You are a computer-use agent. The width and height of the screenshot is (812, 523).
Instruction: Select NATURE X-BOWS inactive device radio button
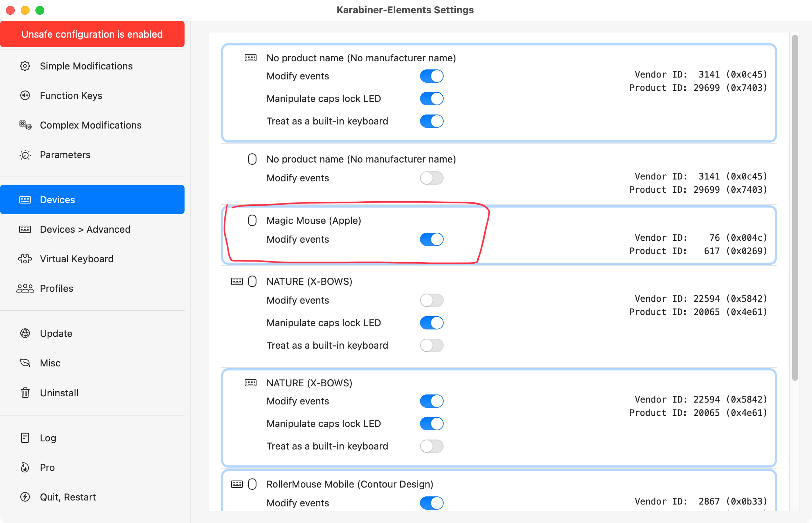pos(252,281)
